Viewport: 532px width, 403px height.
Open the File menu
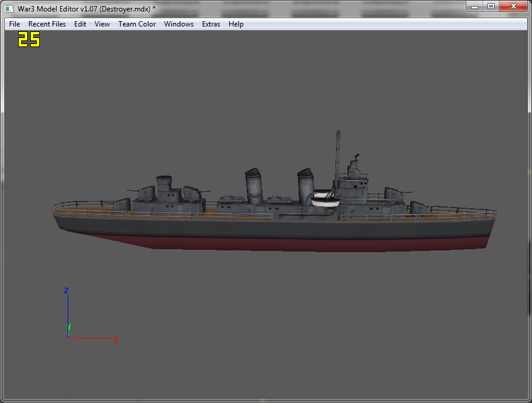14,24
